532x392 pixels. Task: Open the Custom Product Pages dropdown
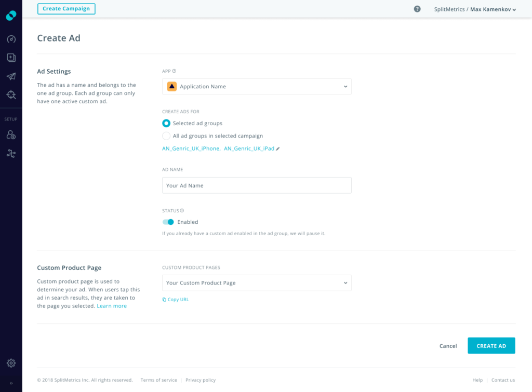pos(257,283)
